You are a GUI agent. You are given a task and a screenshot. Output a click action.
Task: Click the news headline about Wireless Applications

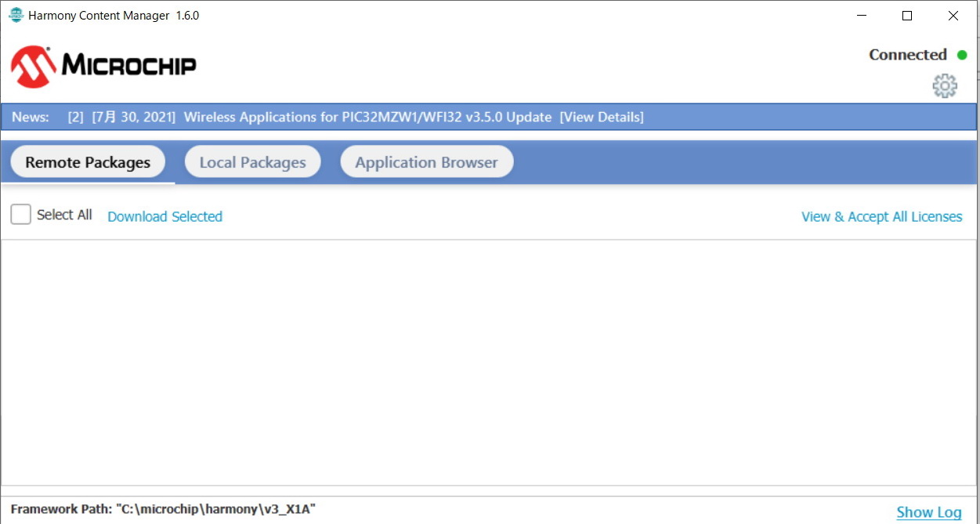coord(367,117)
